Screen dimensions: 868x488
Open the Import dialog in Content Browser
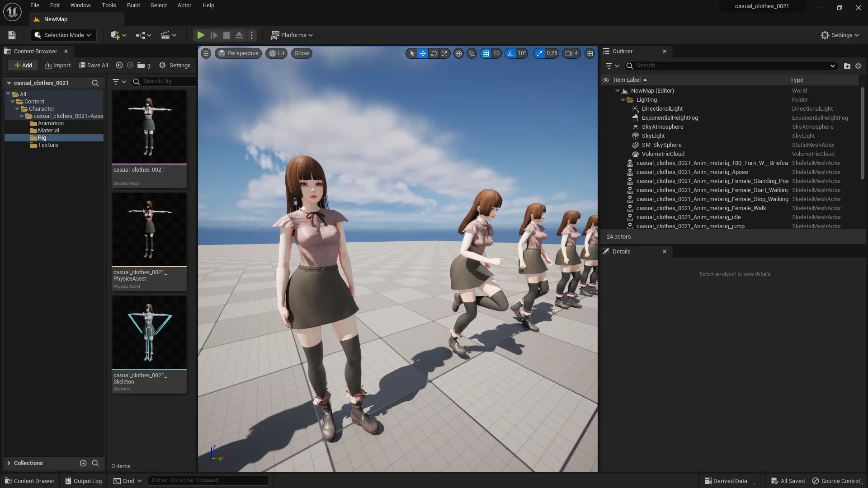tap(57, 65)
